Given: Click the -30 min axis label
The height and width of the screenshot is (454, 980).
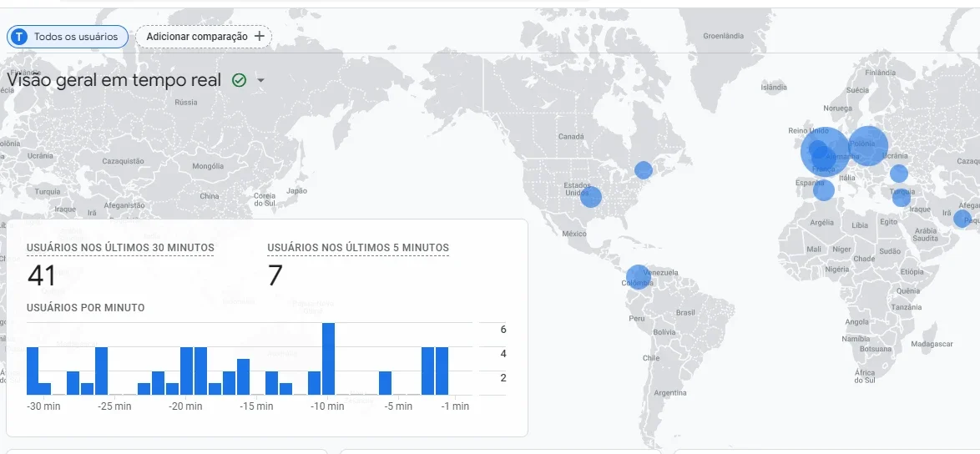Looking at the screenshot, I should pyautogui.click(x=43, y=406).
